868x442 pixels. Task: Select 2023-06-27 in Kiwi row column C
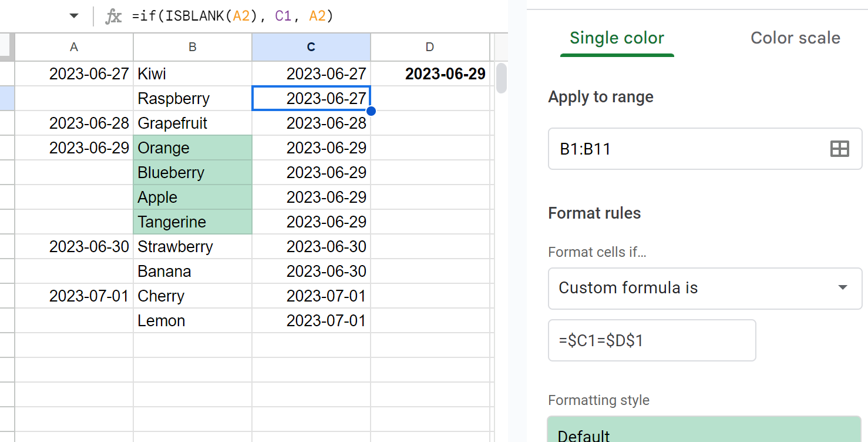311,73
